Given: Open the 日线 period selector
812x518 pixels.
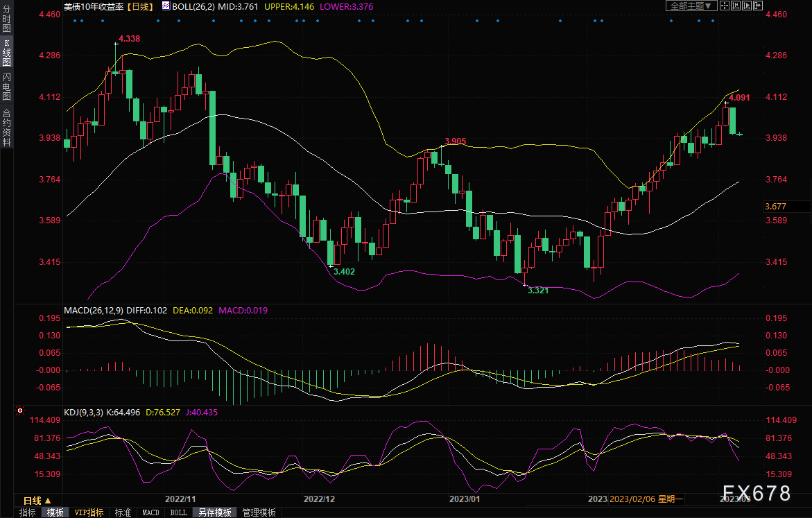Looking at the screenshot, I should coord(37,501).
